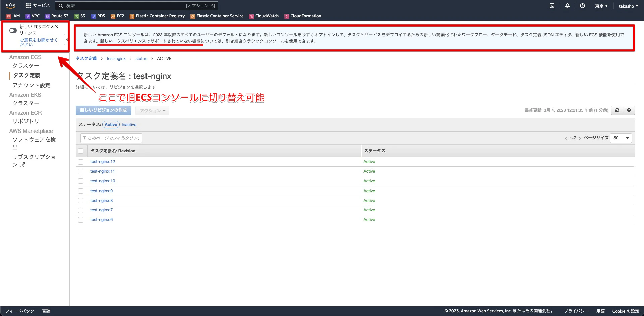The width and height of the screenshot is (644, 316).
Task: Refresh the task definition list
Action: [x=617, y=110]
